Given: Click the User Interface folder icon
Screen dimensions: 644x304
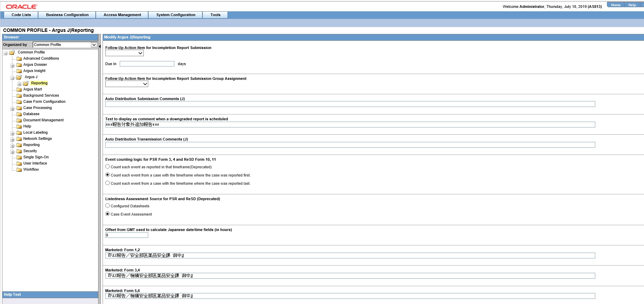Looking at the screenshot, I should pos(19,163).
